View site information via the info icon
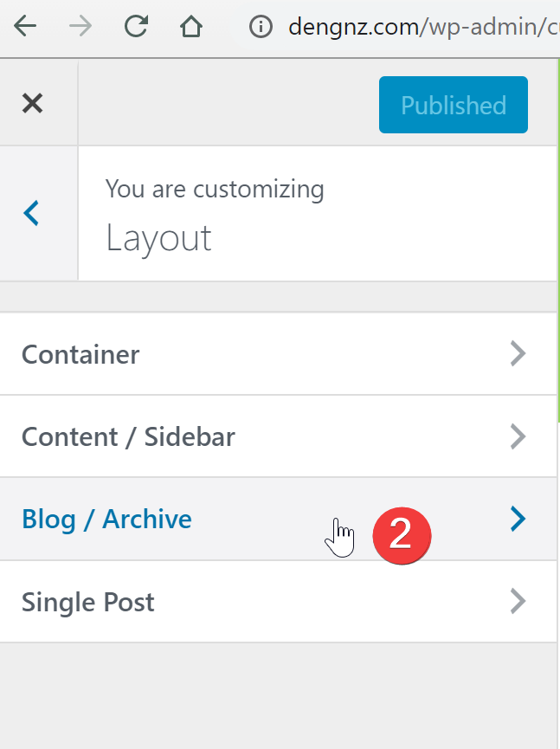560x749 pixels. tap(261, 26)
